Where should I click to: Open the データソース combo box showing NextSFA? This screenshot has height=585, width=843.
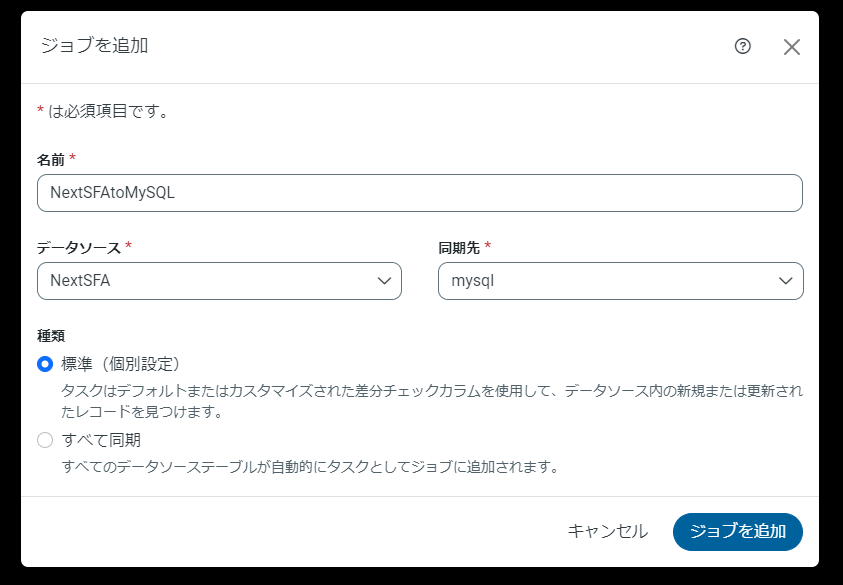pos(210,281)
